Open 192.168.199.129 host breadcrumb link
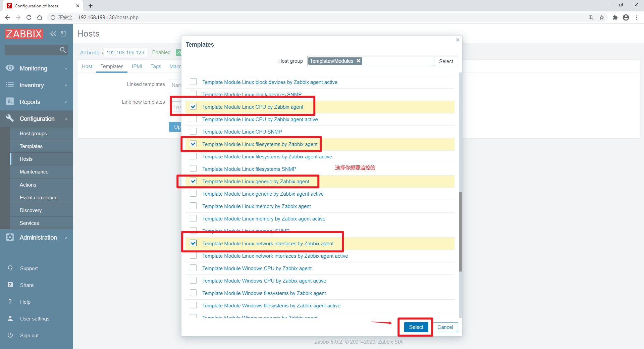 click(x=125, y=53)
